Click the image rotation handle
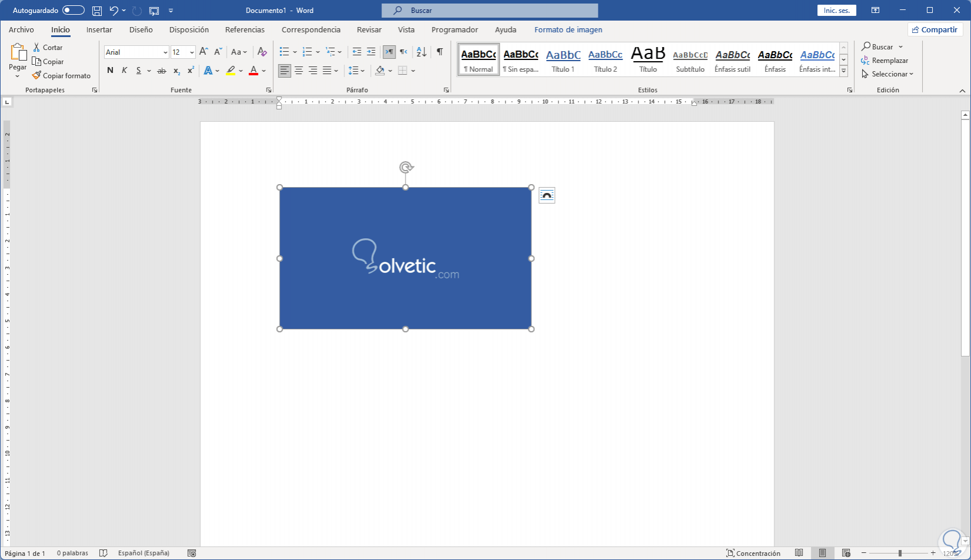971x560 pixels. (405, 168)
